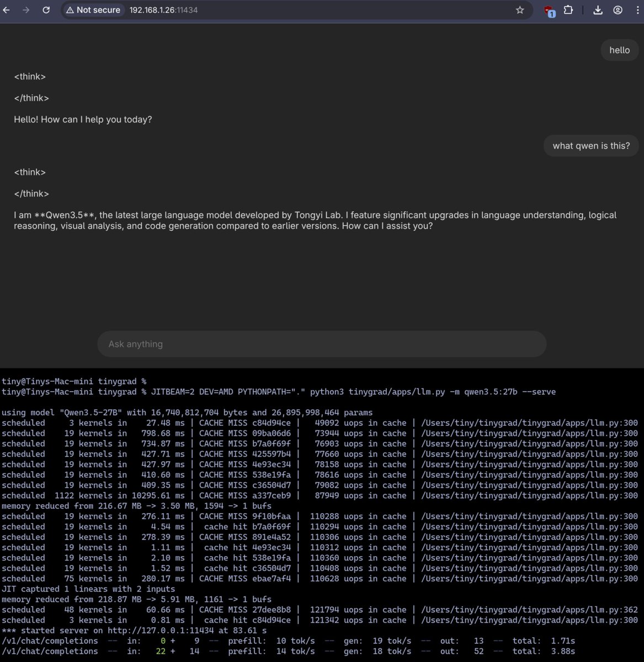Click 'memory reduced from 218.87 MB' line
The width and height of the screenshot is (644, 662).
(x=136, y=599)
